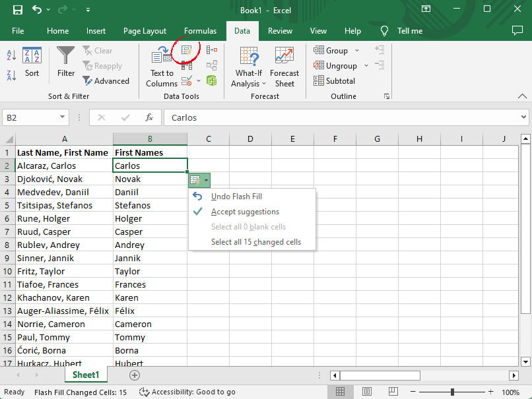Click the Consolidate icon

point(212,50)
